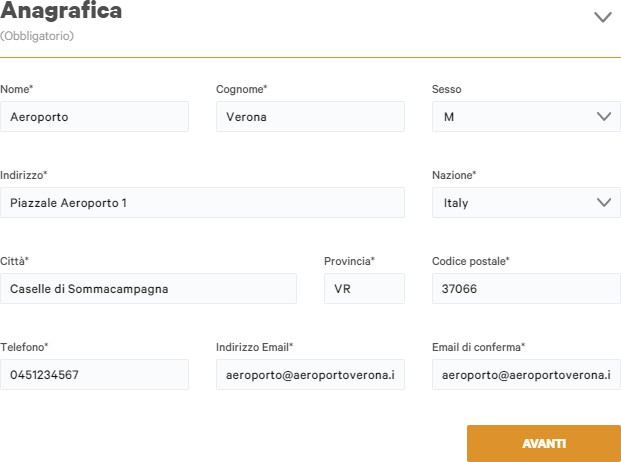
Task: Click the Obbligatorio subtitle text
Action: (37, 36)
